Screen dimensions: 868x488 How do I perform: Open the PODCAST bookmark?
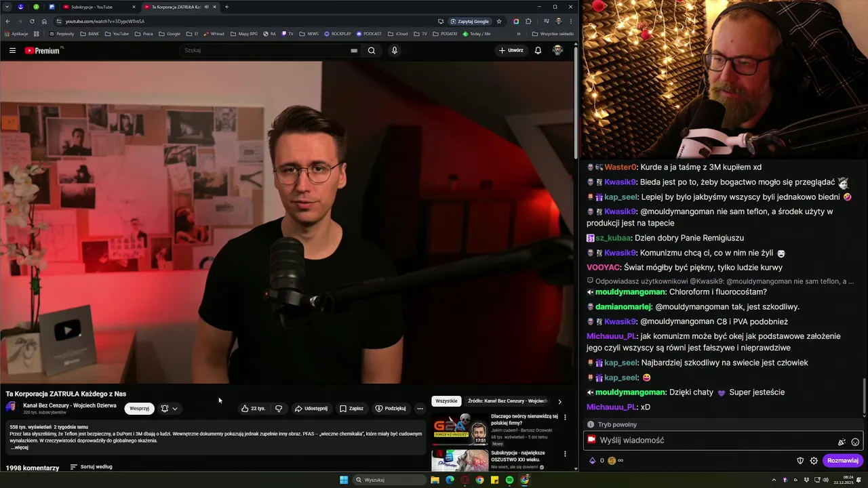[x=368, y=33]
